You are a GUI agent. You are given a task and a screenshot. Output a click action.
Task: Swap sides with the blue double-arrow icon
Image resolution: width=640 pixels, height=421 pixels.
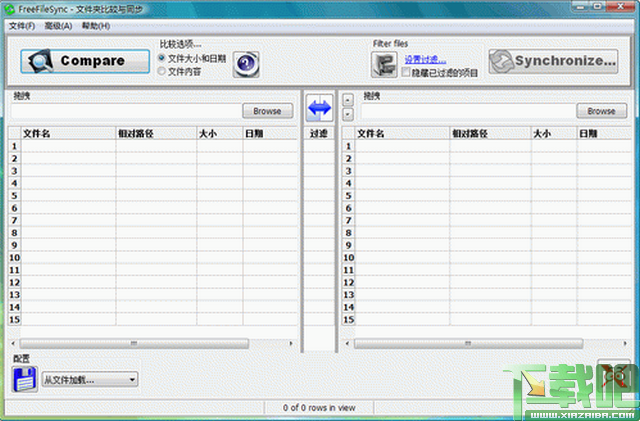tap(320, 108)
